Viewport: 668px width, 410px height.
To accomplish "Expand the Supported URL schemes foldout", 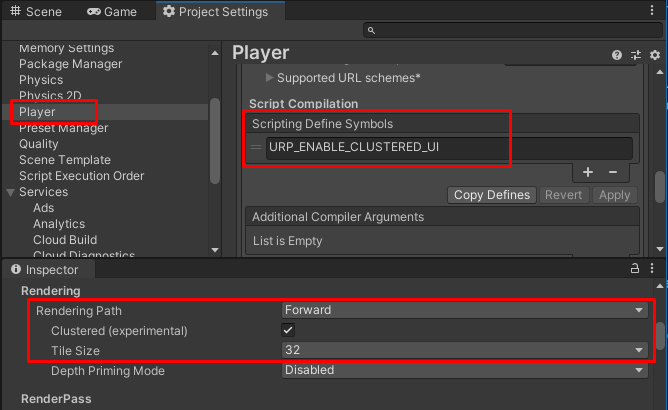I will pos(270,77).
